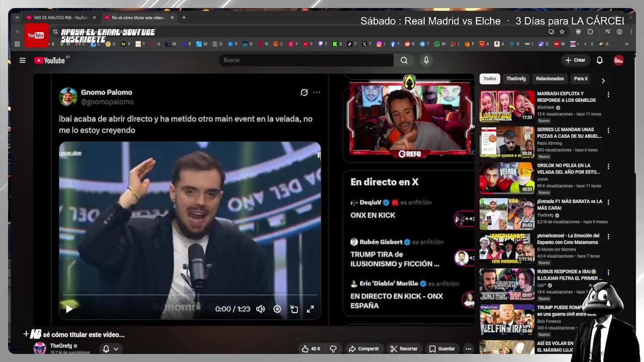Open MARRASH EXPLOTA Y RESPONDE thumbnail
The height and width of the screenshot is (362, 644).
(507, 106)
